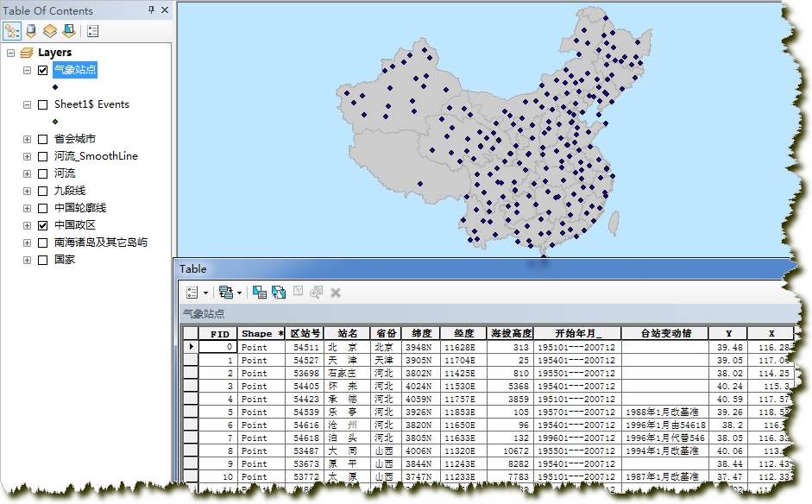The image size is (812, 504).
Task: Open Table Options dropdown arrow
Action: 205,293
